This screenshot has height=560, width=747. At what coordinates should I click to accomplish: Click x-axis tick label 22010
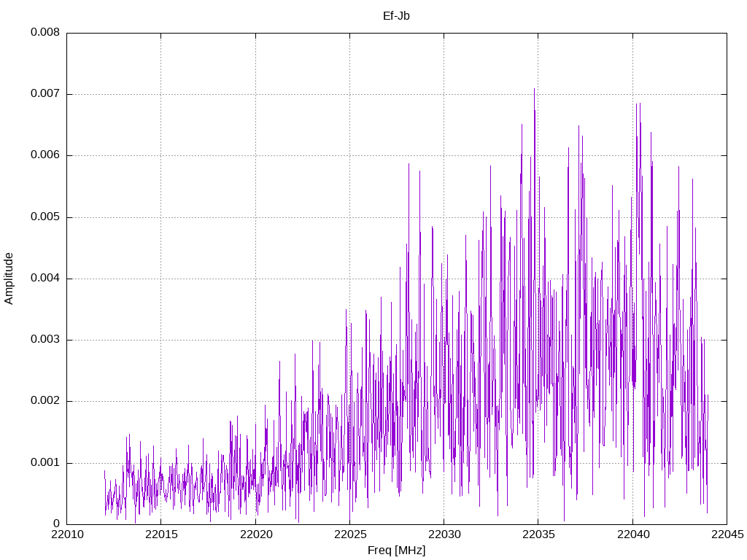click(66, 534)
